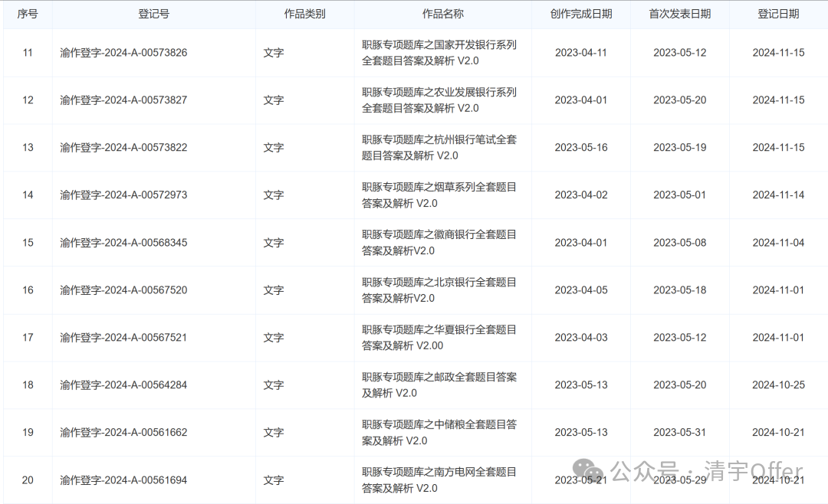This screenshot has width=828, height=504.
Task: Click sequence number 16
Action: (28, 290)
